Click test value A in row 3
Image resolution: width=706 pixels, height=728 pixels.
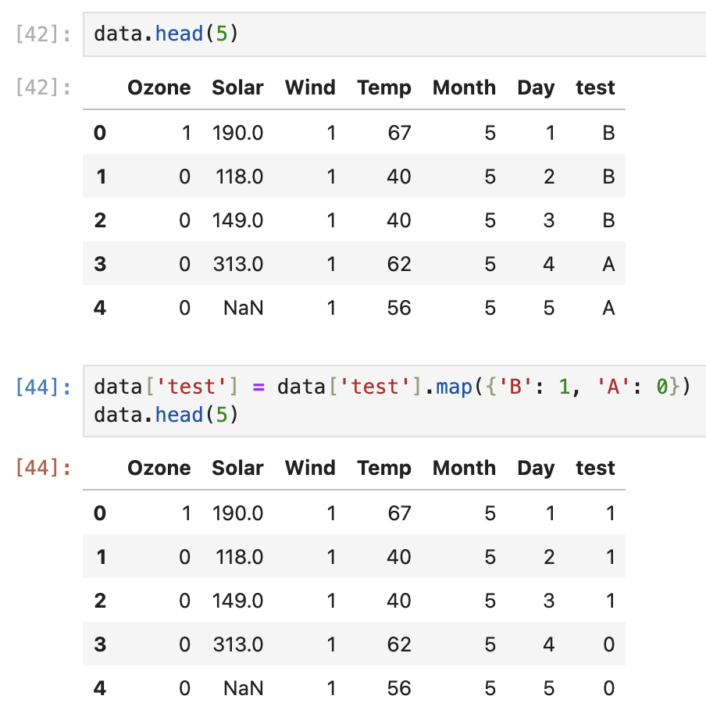pyautogui.click(x=608, y=264)
